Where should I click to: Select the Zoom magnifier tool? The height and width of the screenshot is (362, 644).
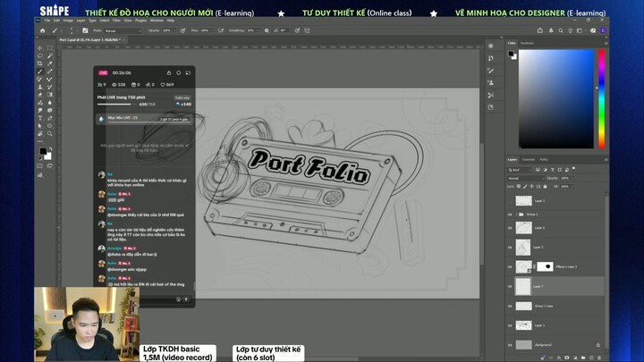(x=50, y=134)
